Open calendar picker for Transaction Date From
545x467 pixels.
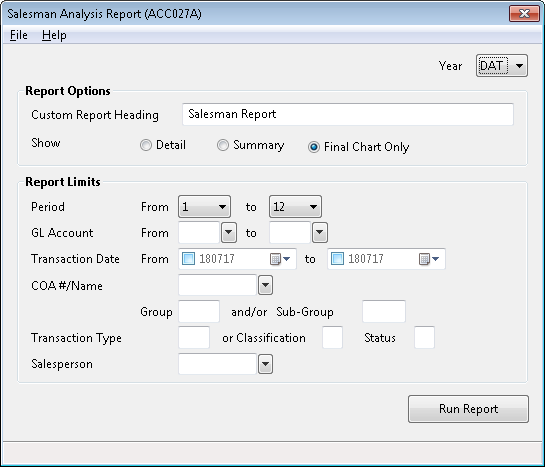coord(280,259)
